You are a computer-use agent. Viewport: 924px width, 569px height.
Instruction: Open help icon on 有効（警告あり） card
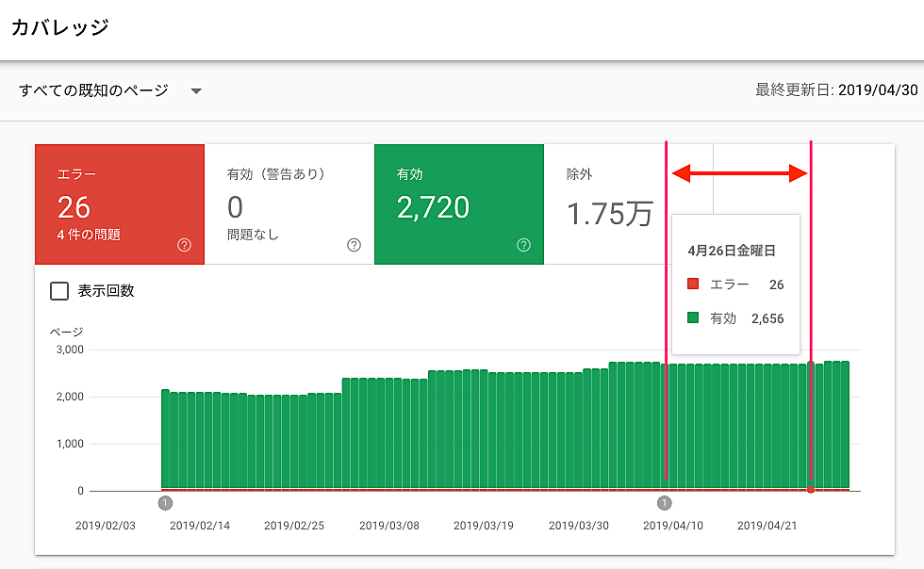tap(354, 245)
